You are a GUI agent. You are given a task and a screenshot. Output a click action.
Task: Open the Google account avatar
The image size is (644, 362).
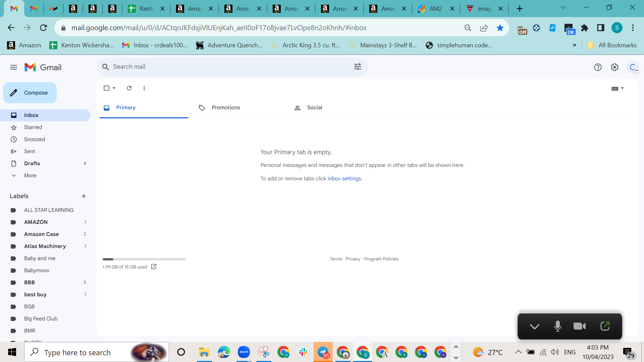633,67
